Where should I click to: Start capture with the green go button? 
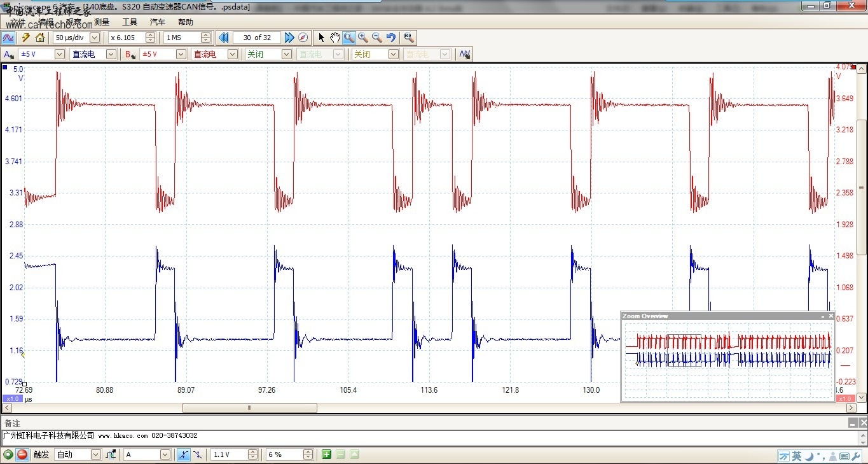(8, 454)
